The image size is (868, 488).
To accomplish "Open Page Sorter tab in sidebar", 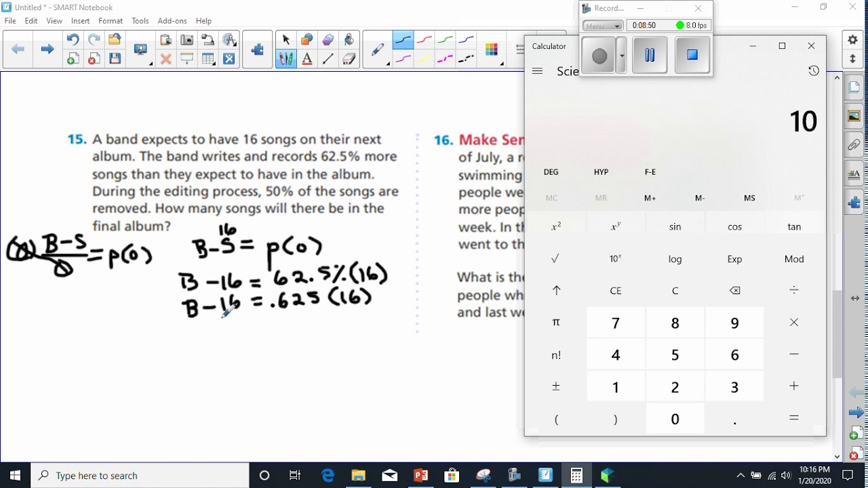I will 854,87.
